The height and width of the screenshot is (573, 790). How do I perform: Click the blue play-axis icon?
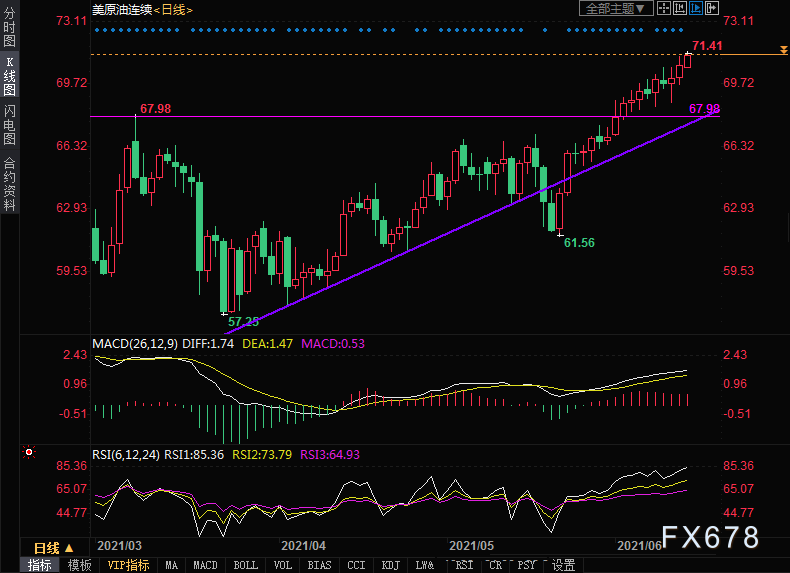(x=696, y=8)
